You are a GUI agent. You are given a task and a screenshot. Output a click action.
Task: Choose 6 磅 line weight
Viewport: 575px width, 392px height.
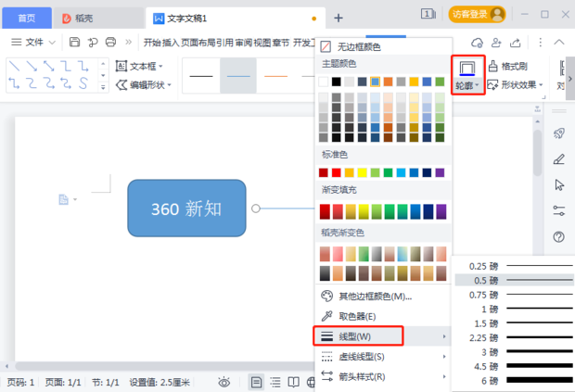click(x=515, y=381)
